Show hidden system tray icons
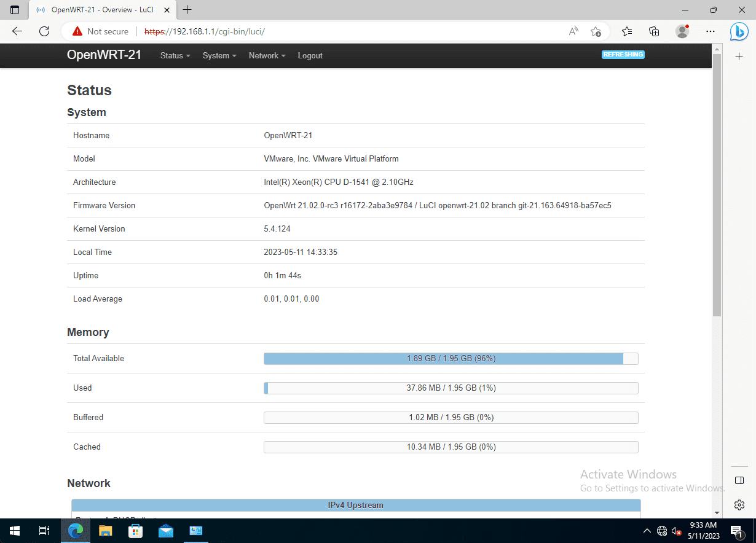This screenshot has height=543, width=756. (x=647, y=531)
